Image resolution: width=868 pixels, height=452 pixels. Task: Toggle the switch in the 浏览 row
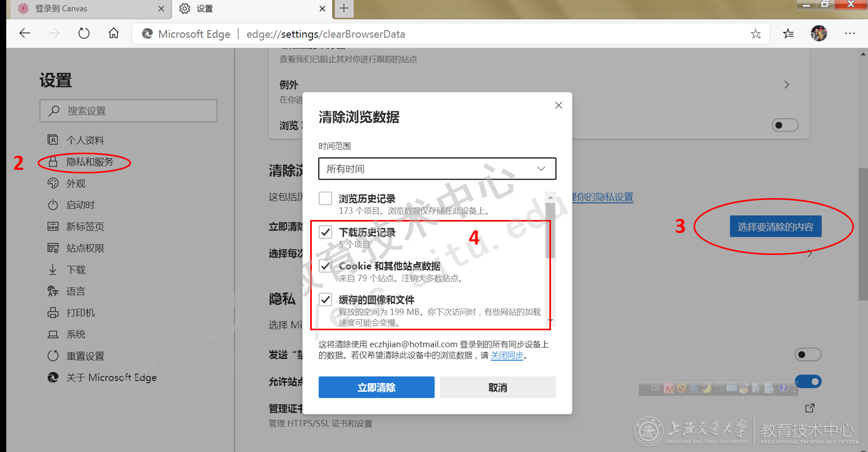click(x=785, y=125)
